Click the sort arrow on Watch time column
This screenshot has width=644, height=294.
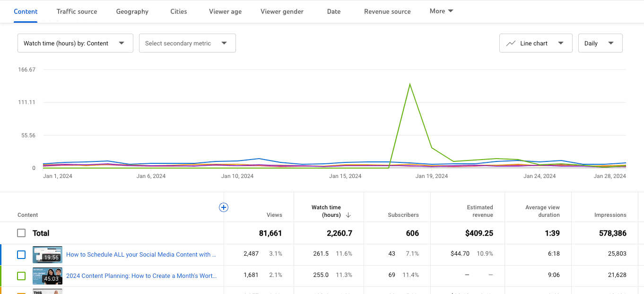coord(348,215)
